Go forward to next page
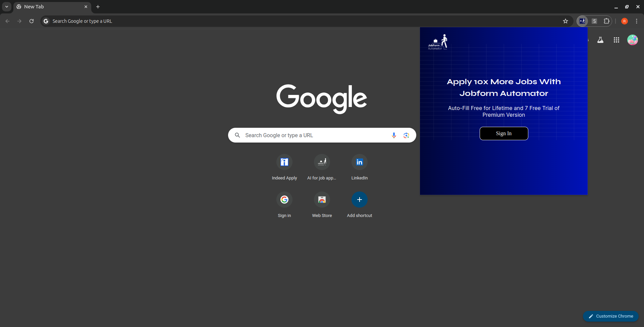The image size is (644, 327). [19, 21]
